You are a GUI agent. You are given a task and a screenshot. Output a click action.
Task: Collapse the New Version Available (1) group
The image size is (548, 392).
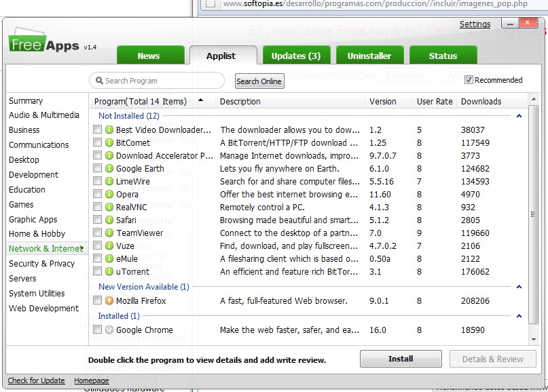click(x=519, y=287)
